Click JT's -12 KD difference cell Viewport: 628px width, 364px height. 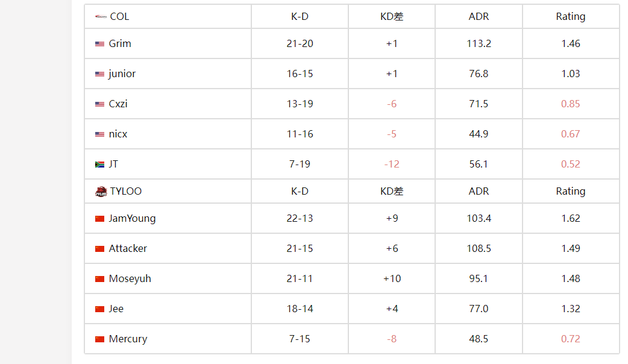(392, 164)
